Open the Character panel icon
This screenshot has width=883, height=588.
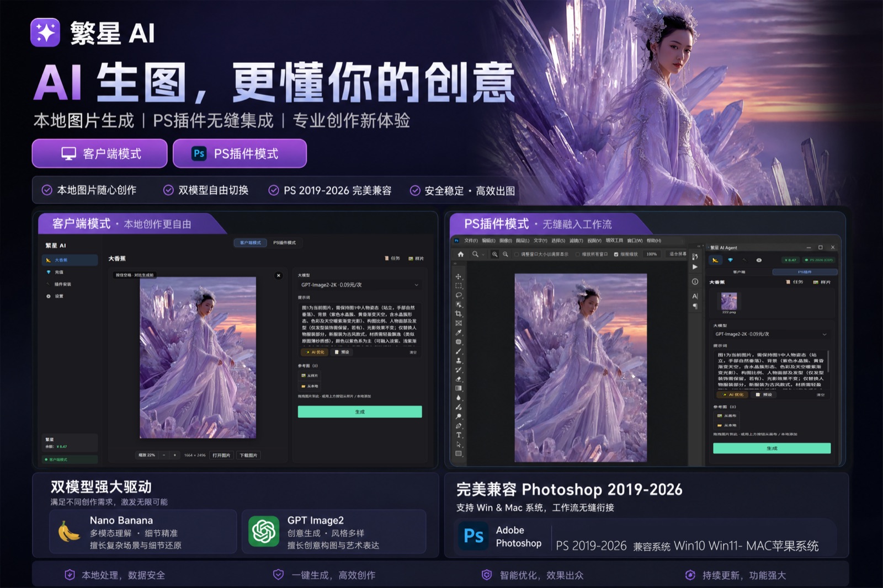(x=695, y=296)
